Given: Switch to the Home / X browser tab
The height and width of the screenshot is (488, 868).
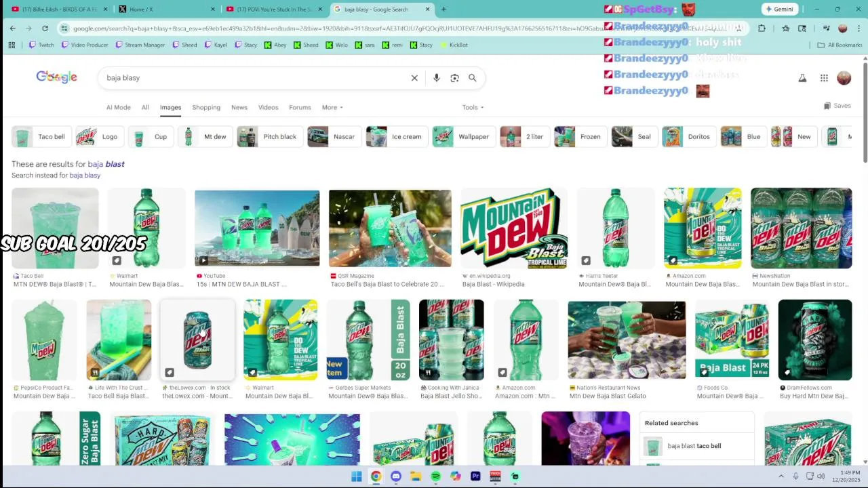Looking at the screenshot, I should (166, 9).
